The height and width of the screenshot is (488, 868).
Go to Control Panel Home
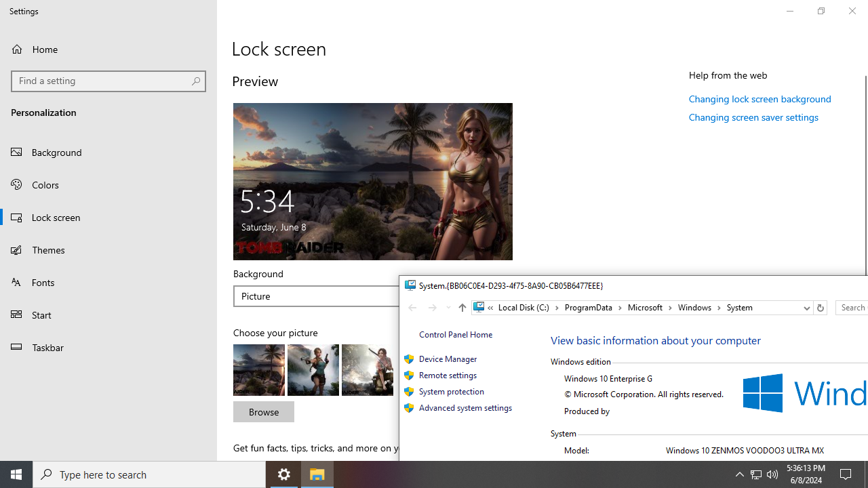tap(456, 335)
